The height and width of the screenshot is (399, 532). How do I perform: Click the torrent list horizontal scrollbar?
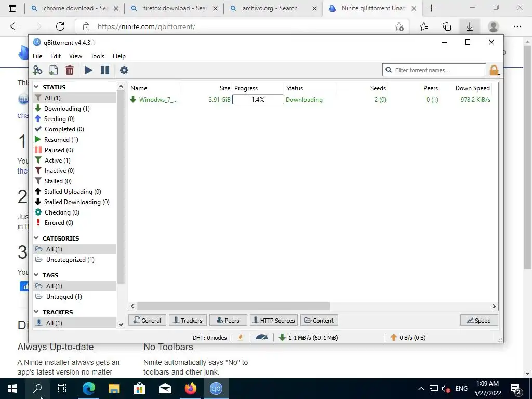pos(233,307)
